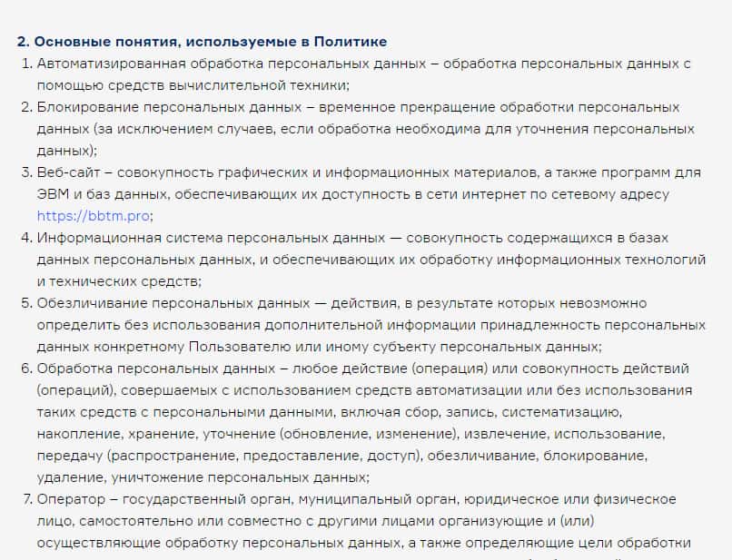The image size is (732, 560).
Task: Click the list number marker "5."
Action: tap(26, 303)
